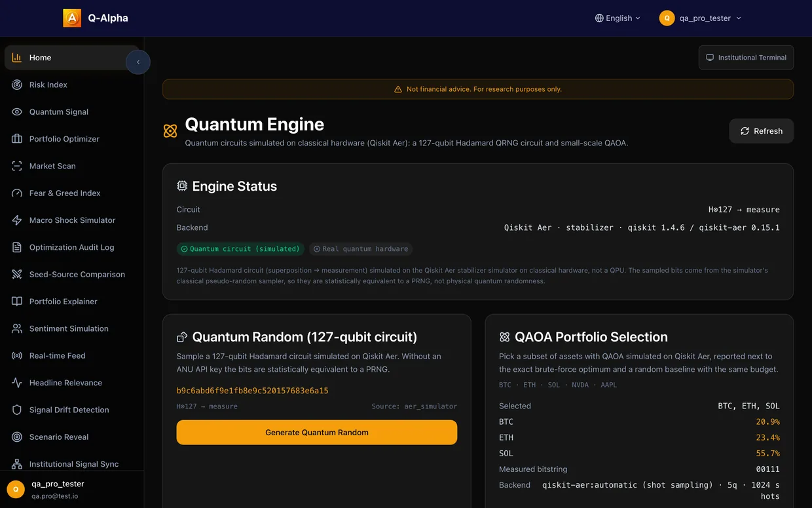Viewport: 812px width, 508px height.
Task: Click the Real quantum hardware badge
Action: [x=361, y=249]
